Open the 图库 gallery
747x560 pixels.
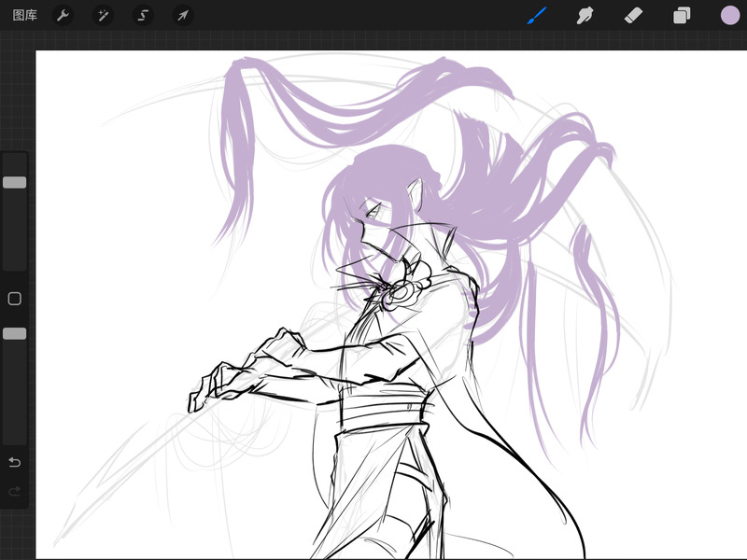pyautogui.click(x=25, y=15)
